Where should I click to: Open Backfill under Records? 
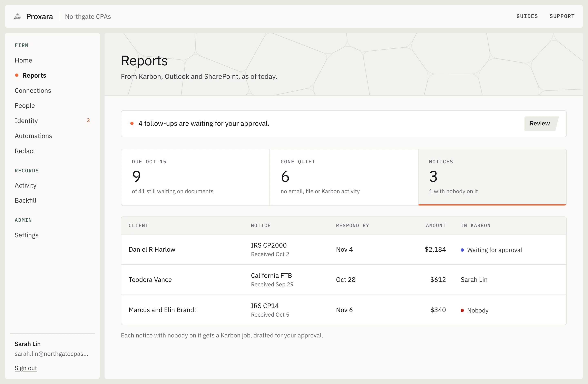tap(26, 200)
